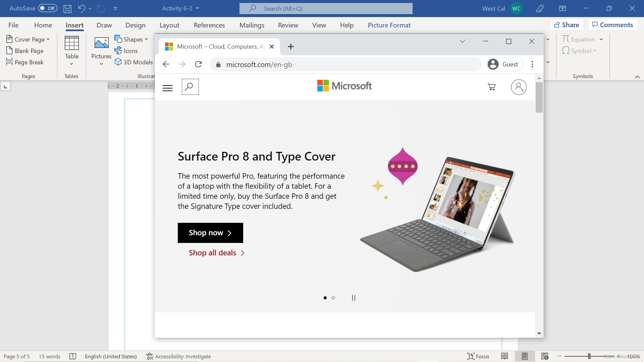644x362 pixels.
Task: Click Shop all deals link on page
Action: (217, 252)
